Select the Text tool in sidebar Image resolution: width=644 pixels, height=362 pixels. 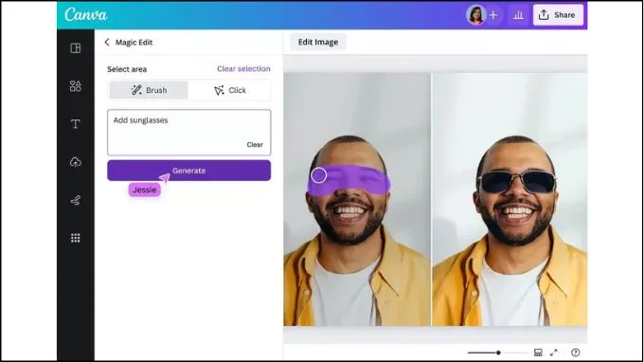tap(76, 124)
